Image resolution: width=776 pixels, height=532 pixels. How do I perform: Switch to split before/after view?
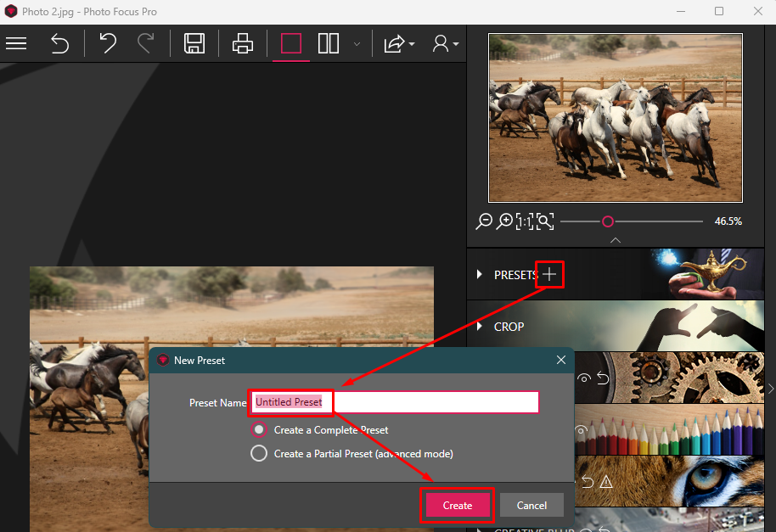pos(329,43)
